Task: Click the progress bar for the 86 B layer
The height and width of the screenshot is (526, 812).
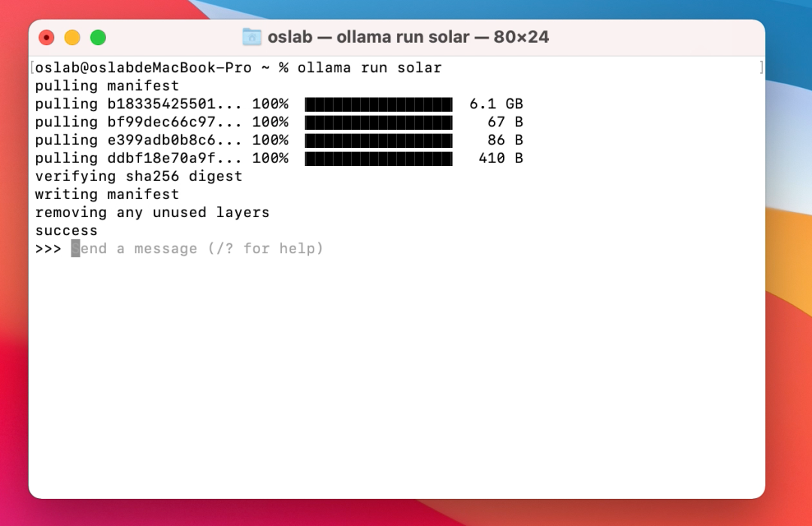Action: tap(378, 141)
